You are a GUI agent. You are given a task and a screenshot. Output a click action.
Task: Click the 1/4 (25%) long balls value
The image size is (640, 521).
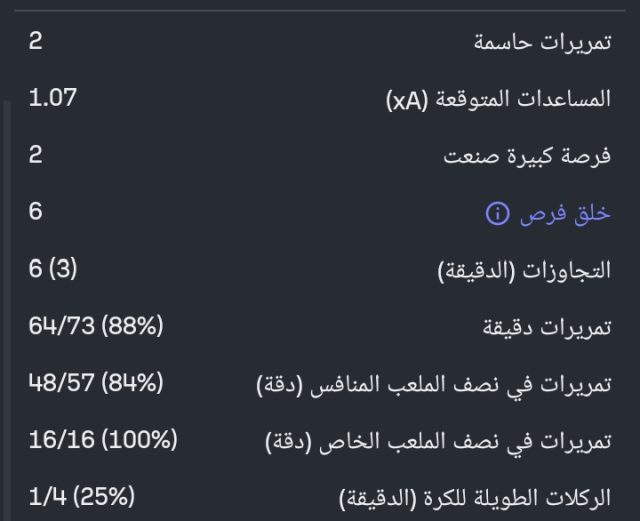click(82, 498)
